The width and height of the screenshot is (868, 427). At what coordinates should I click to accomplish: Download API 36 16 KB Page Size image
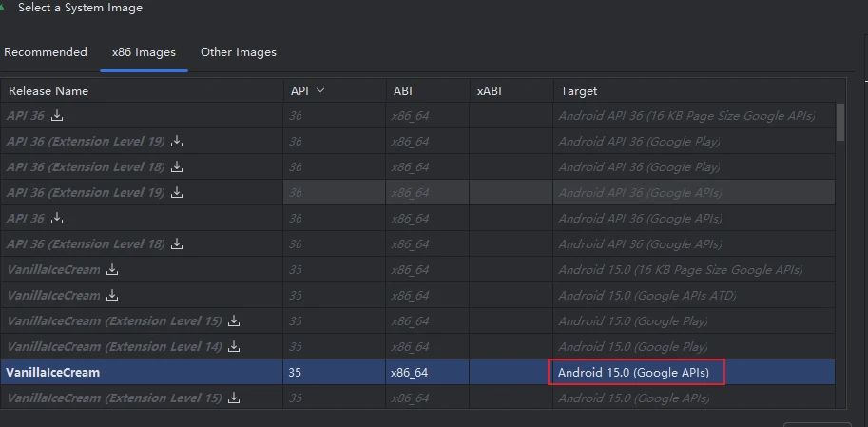pos(57,116)
